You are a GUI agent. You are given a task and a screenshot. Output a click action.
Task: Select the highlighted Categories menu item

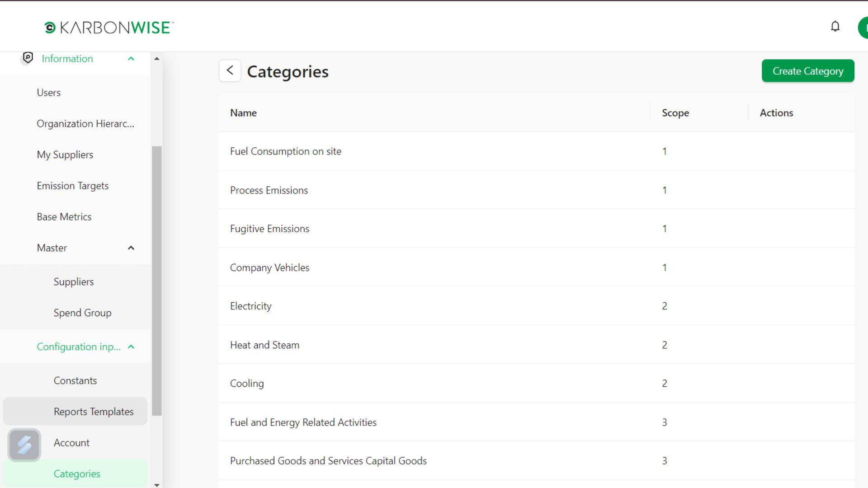pos(77,474)
